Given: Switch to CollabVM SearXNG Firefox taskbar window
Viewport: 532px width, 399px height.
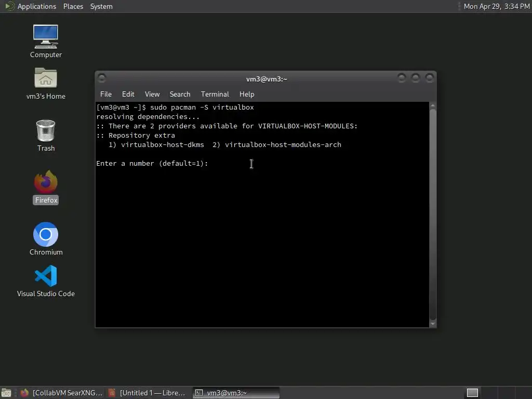Looking at the screenshot, I should [x=62, y=393].
